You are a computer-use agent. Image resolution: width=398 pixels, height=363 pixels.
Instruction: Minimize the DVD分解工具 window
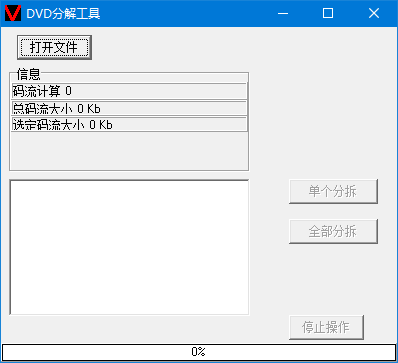[283, 13]
